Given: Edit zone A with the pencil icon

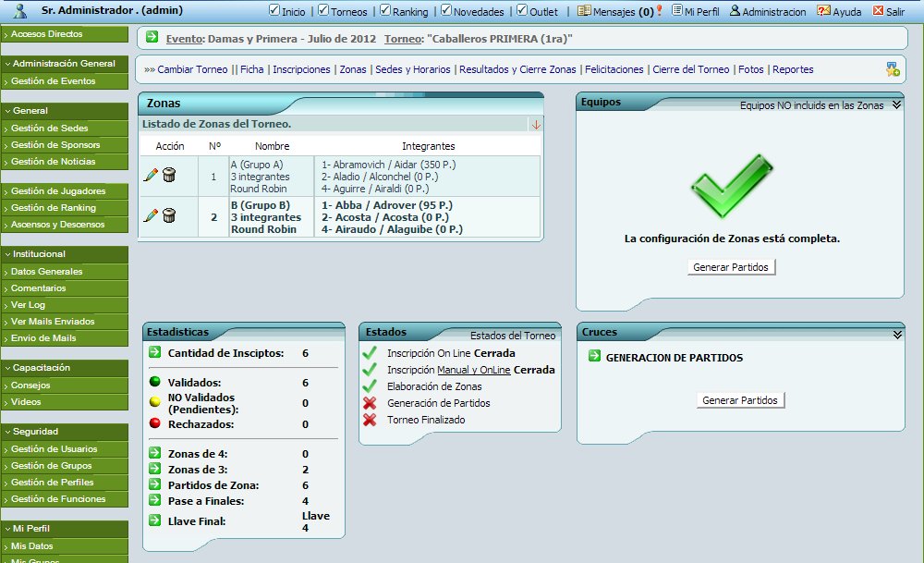Looking at the screenshot, I should (x=151, y=175).
